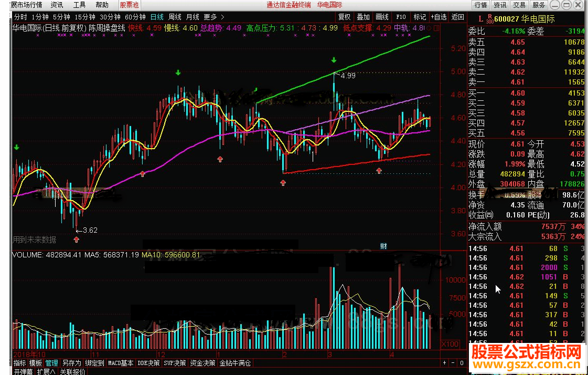Viewport: 588px width, 375px height.
Task: Select the 周线 weekly chart tab
Action: (175, 17)
